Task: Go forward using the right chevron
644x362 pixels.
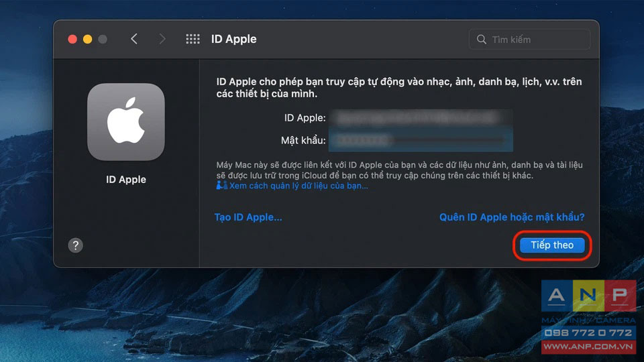Action: pos(162,39)
